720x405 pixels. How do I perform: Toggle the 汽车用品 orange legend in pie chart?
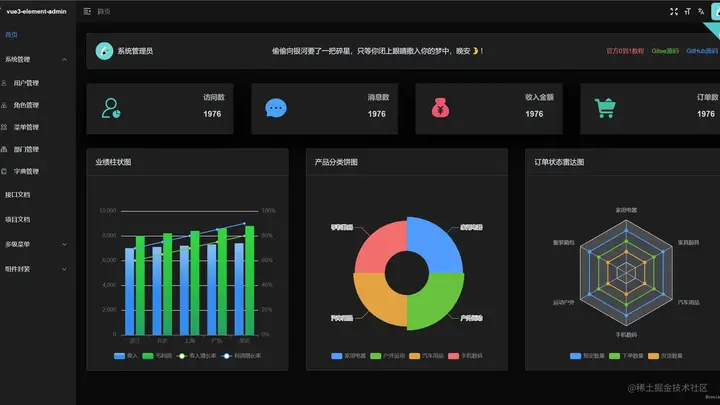pos(426,356)
